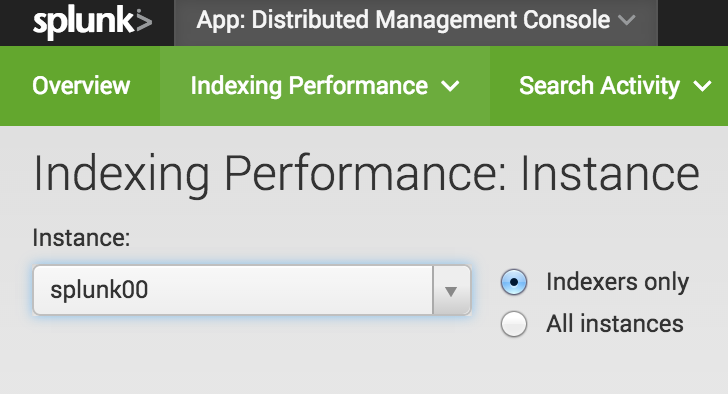Select the Indexers only radio button
This screenshot has width=728, height=394.
coord(514,282)
